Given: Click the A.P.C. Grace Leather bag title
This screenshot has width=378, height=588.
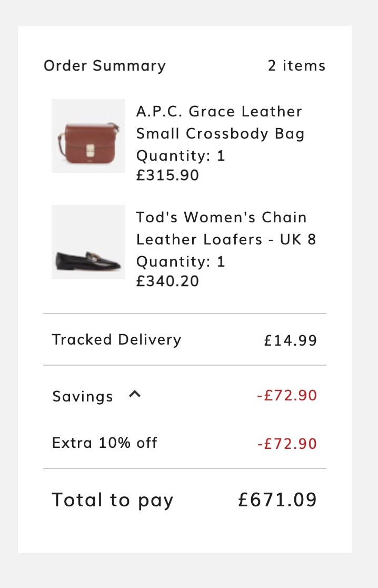Looking at the screenshot, I should tap(220, 122).
